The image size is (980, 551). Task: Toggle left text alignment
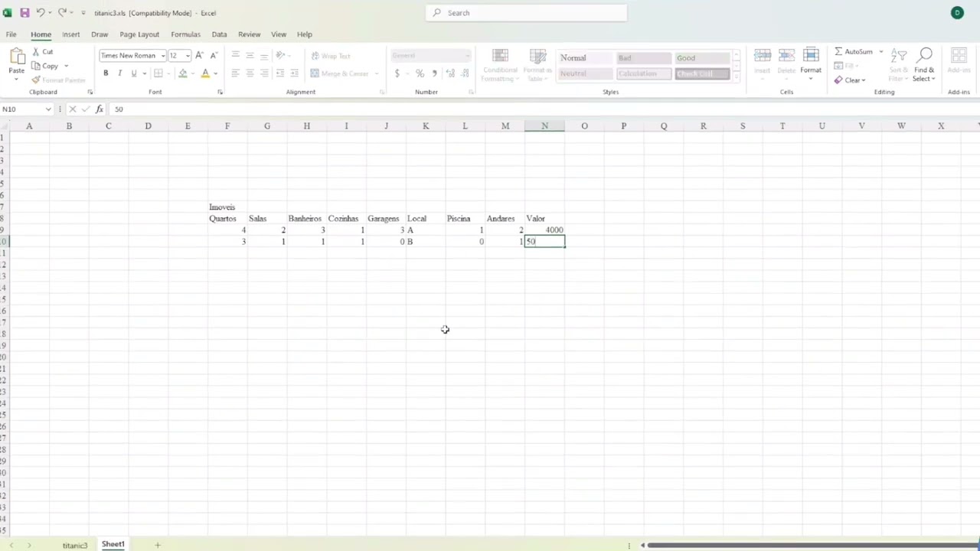point(235,73)
